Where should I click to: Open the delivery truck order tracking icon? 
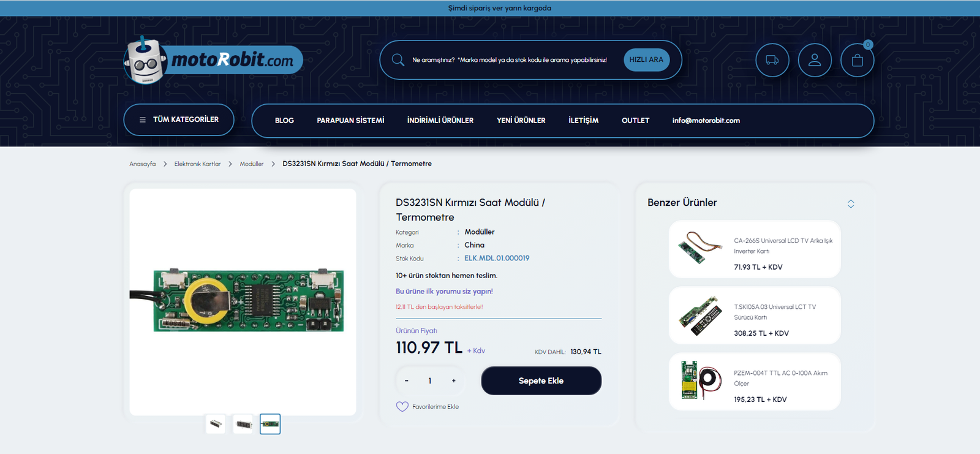pyautogui.click(x=772, y=60)
